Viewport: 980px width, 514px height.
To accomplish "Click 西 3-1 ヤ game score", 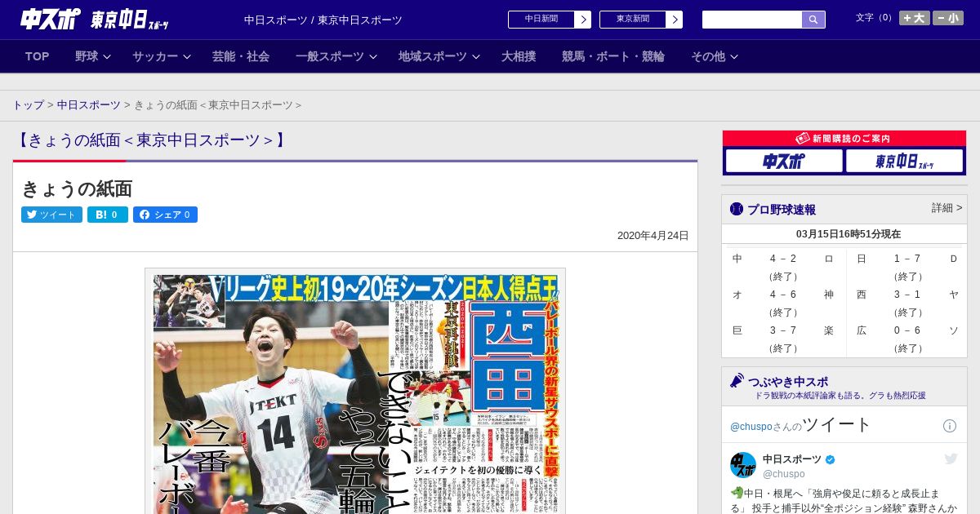I will [x=906, y=303].
